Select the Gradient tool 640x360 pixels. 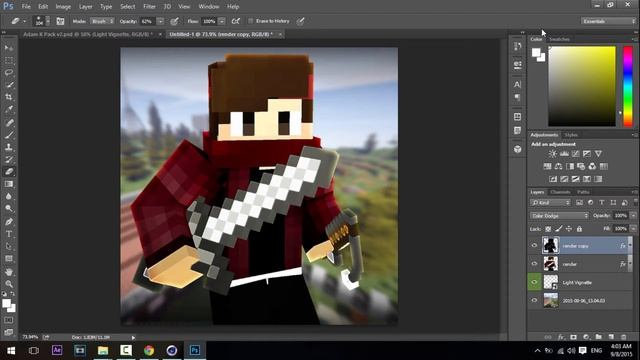9,184
